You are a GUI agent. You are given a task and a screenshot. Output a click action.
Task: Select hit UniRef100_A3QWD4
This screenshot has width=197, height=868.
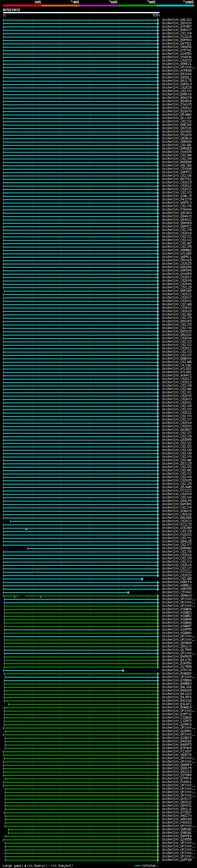176,609
